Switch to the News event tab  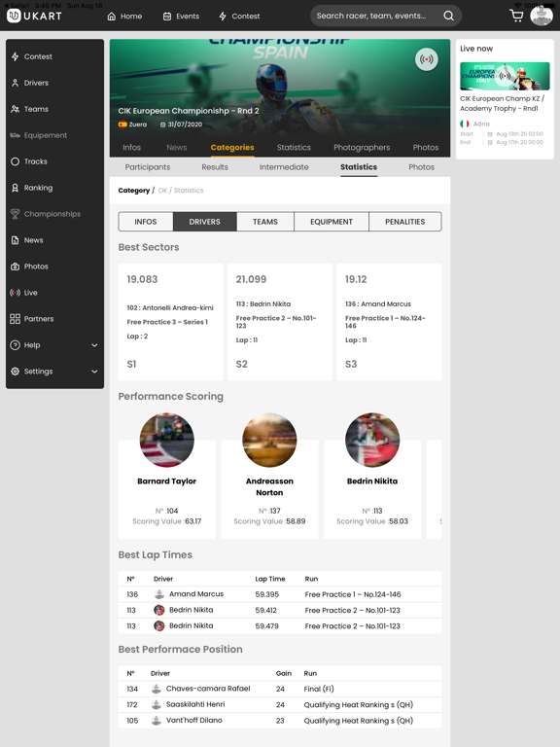pos(177,147)
